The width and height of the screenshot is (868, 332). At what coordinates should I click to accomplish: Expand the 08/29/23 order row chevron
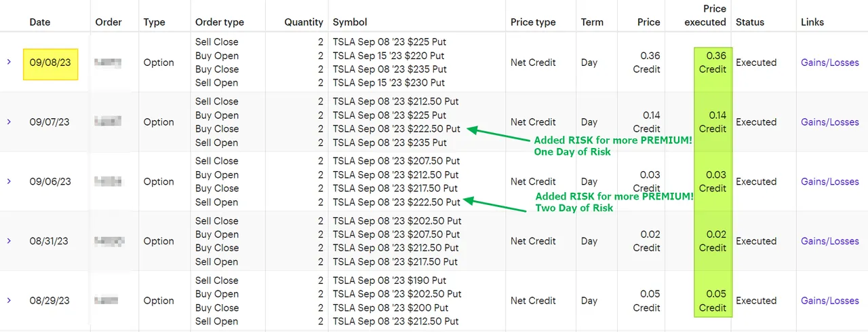click(9, 300)
